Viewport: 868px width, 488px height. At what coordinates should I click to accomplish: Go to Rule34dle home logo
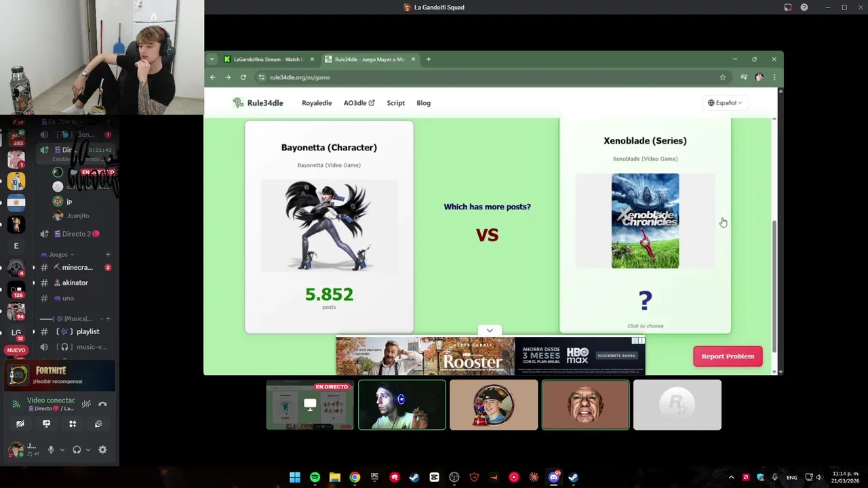pyautogui.click(x=258, y=103)
